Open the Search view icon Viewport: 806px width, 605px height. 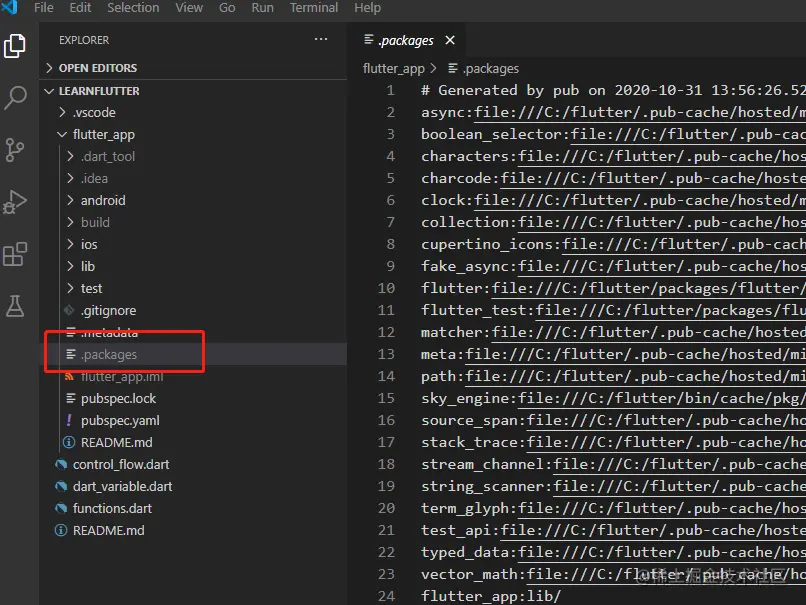click(15, 97)
